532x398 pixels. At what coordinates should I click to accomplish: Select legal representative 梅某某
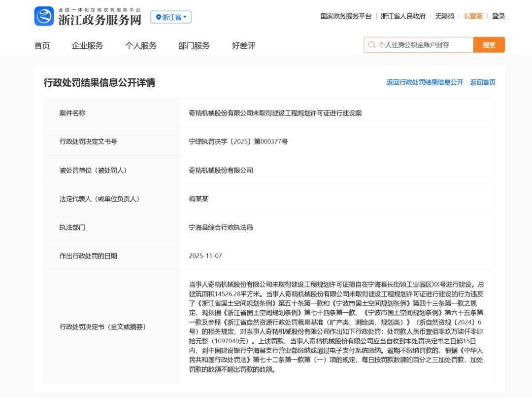[199, 199]
